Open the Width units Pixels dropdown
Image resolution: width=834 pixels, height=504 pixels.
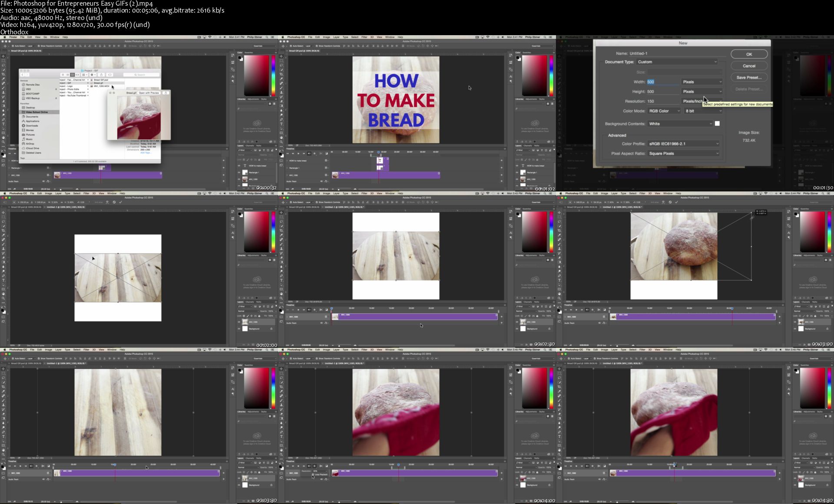point(702,82)
